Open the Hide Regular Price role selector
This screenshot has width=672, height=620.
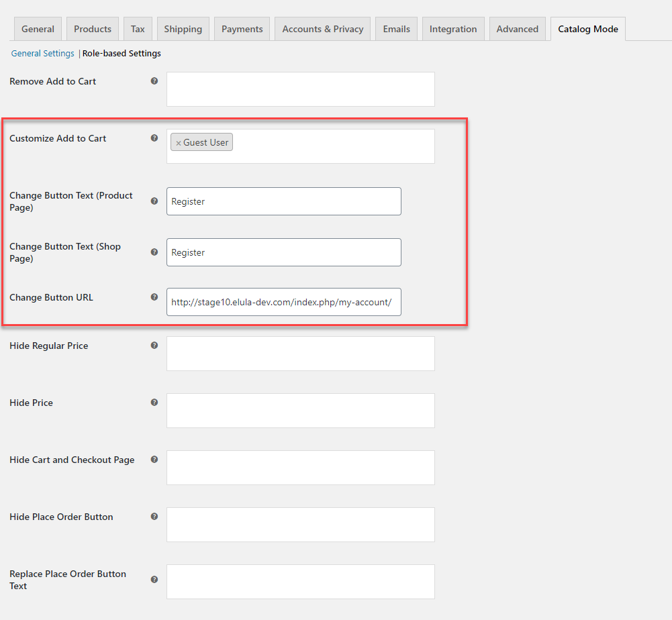point(300,354)
